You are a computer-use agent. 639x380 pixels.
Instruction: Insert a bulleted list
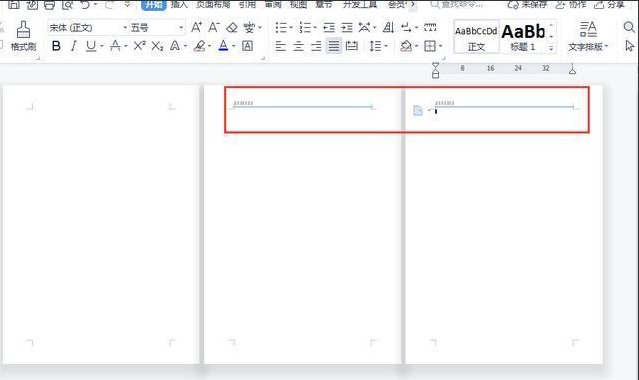pos(281,28)
